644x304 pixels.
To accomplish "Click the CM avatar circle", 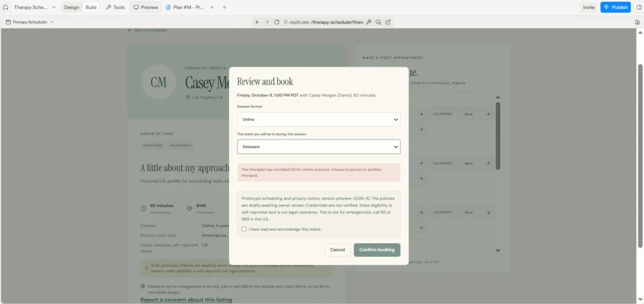I will [x=158, y=82].
